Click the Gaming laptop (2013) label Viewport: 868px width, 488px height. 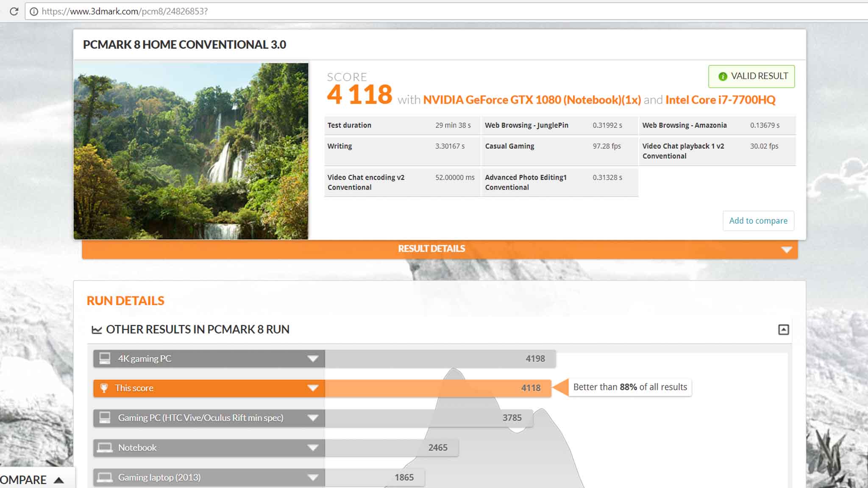(159, 477)
